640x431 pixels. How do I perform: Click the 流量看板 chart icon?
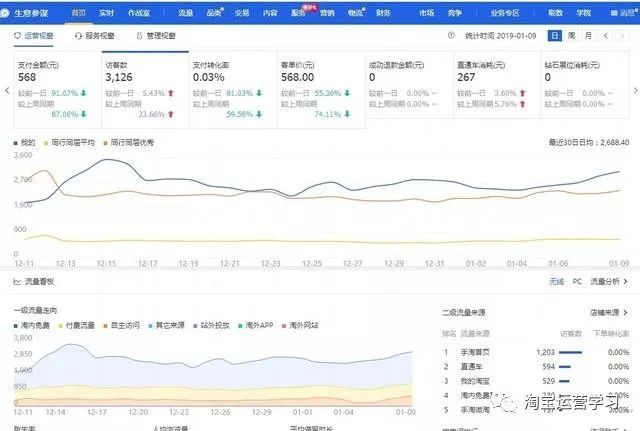coord(8,282)
